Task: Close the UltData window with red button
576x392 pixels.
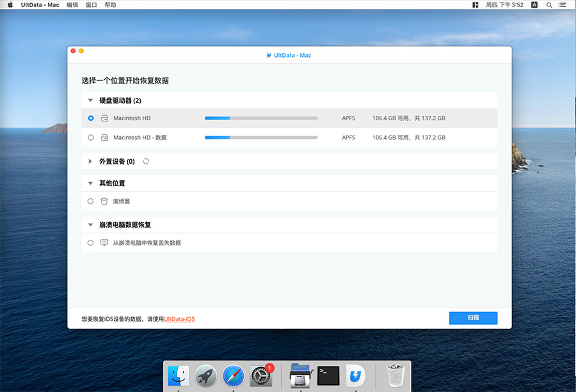Action: pos(73,51)
